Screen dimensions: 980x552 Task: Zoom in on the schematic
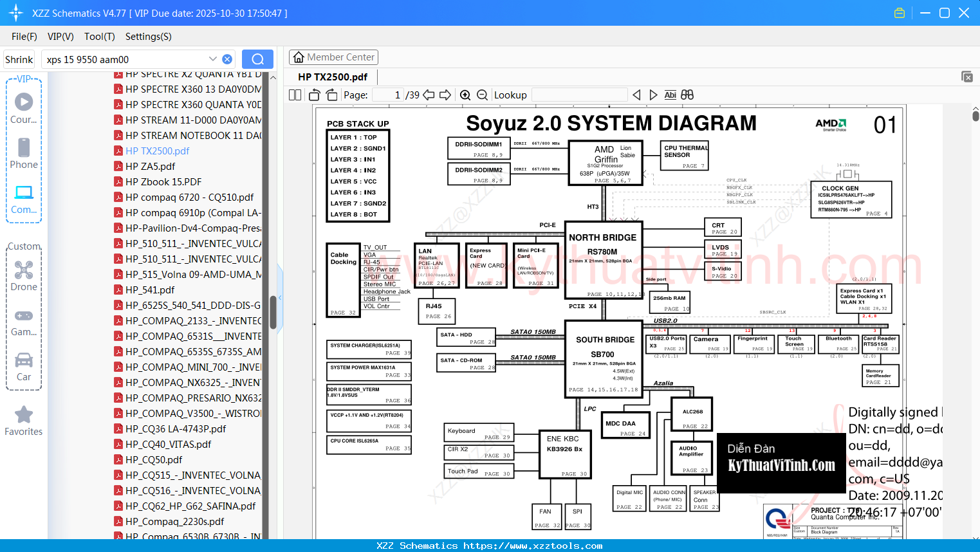pos(465,95)
